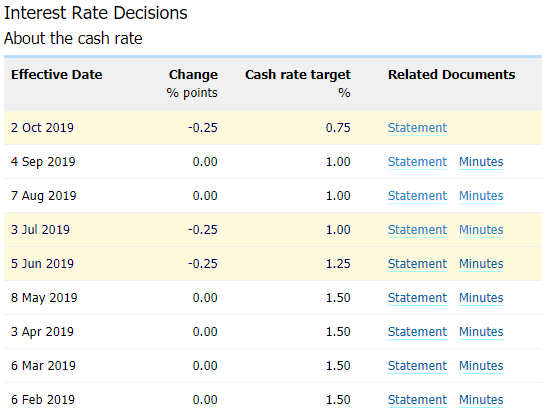Click the 'Interest Rate Decisions' title

coord(96,13)
